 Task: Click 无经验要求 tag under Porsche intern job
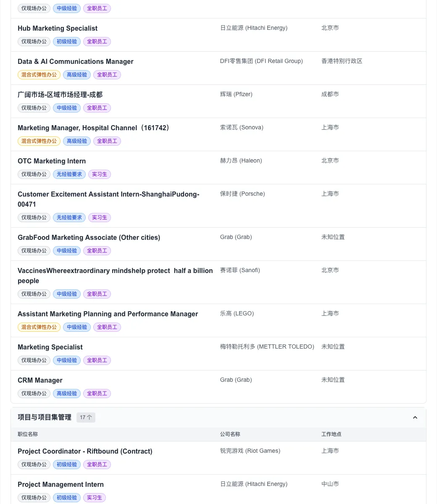click(x=69, y=218)
